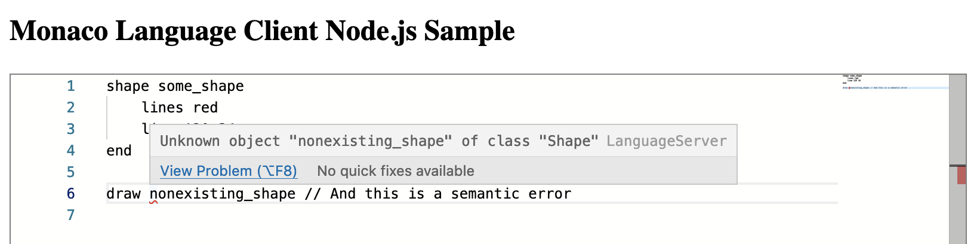
Task: Click the "No quick fixes available" text
Action: click(395, 171)
